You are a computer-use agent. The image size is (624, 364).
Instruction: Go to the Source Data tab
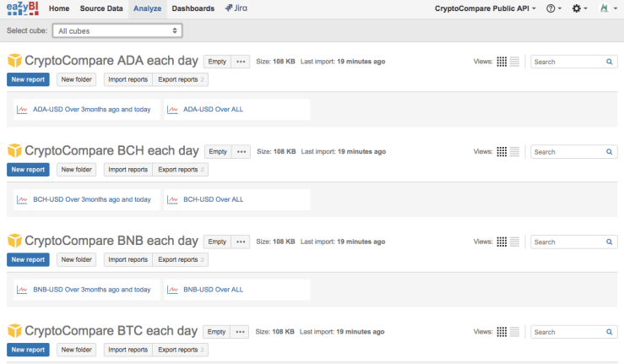click(x=101, y=8)
